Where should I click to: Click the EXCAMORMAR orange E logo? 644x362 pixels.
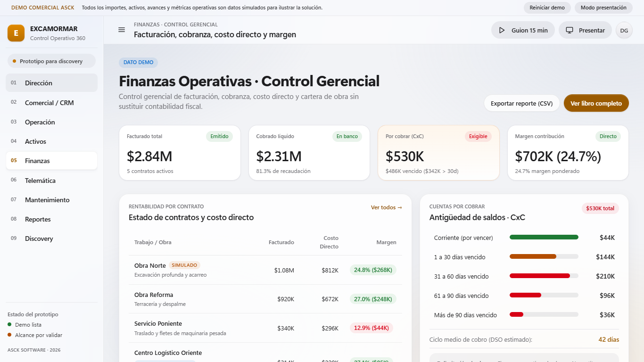coord(16,33)
